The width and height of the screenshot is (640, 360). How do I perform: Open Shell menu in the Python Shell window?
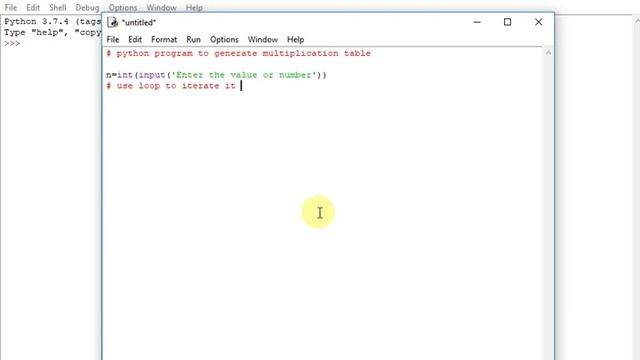(58, 8)
